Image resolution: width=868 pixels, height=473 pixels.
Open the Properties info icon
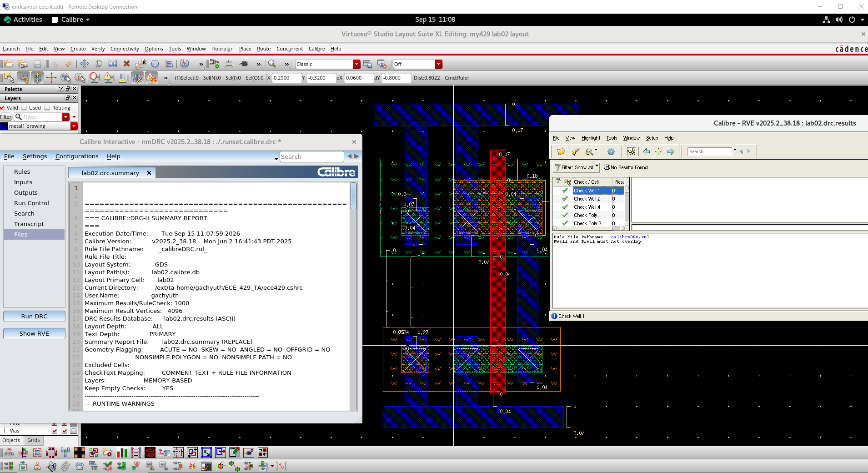pyautogui.click(x=155, y=64)
